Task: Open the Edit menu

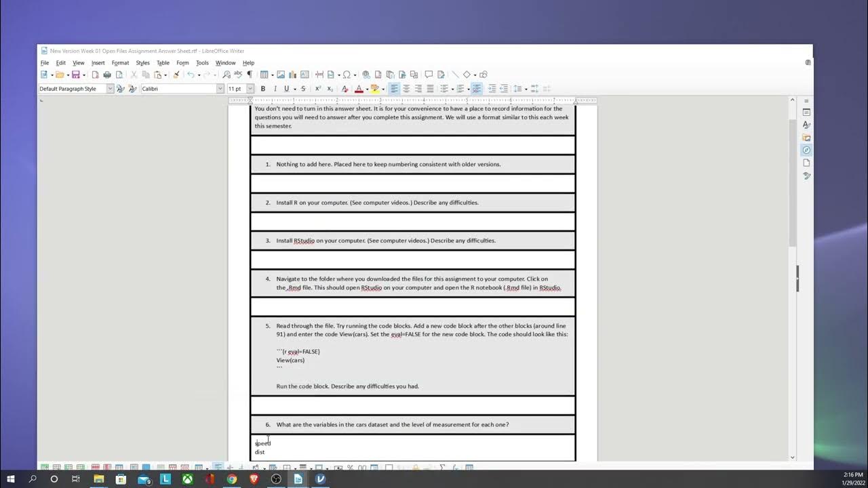Action: point(61,63)
